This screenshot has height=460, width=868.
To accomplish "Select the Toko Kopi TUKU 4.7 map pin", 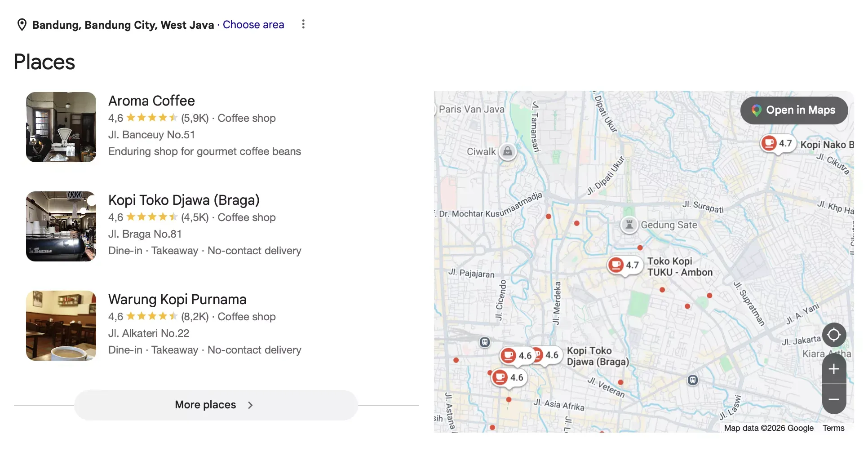I will click(624, 265).
